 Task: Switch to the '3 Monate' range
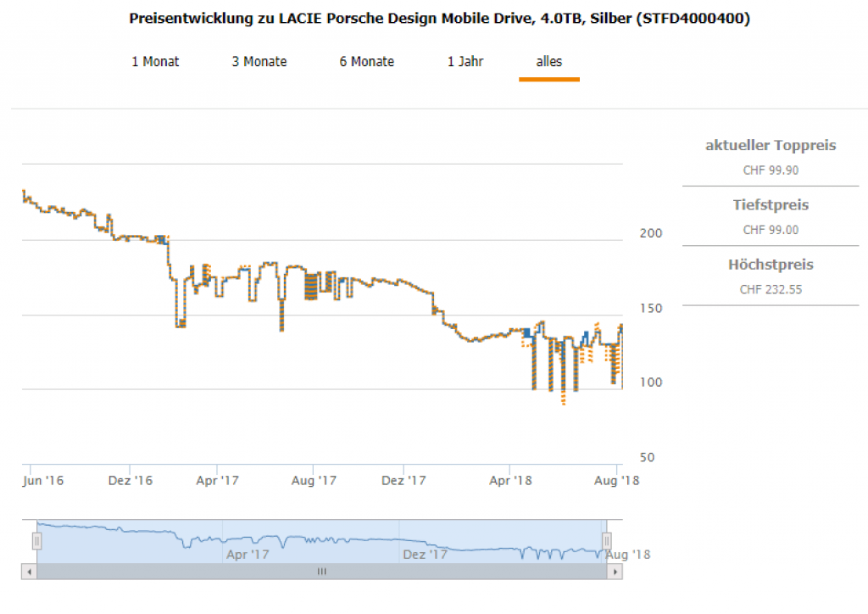tap(259, 62)
